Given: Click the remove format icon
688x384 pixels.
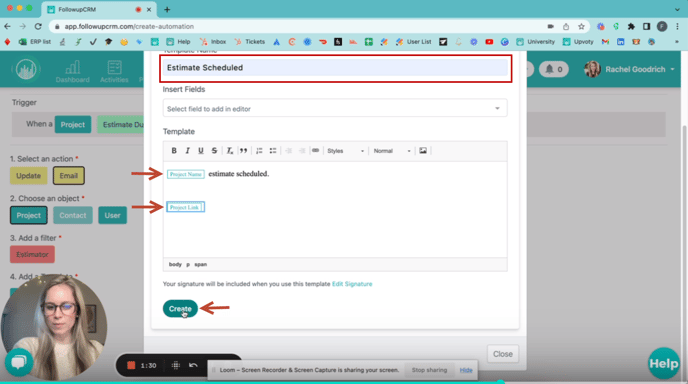Looking at the screenshot, I should coord(229,151).
